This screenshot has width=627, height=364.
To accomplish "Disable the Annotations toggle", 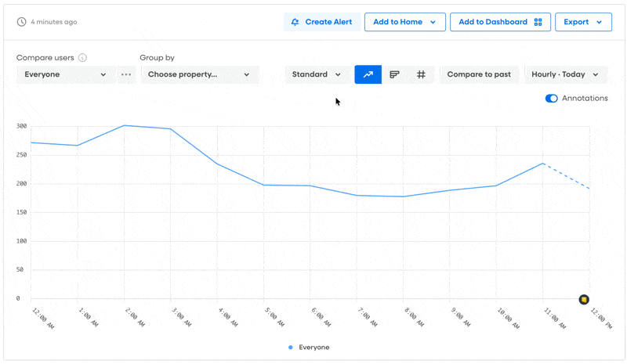I will pyautogui.click(x=551, y=99).
